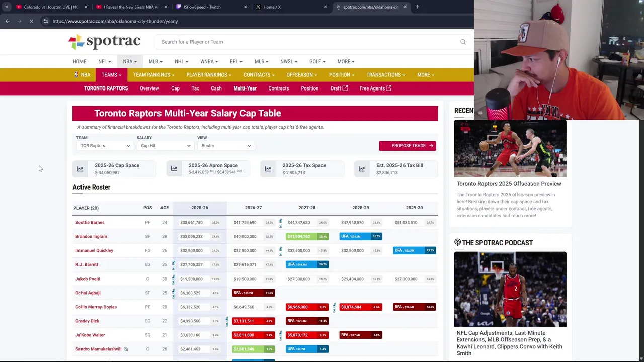Click the 2026-27 column header

(253, 208)
